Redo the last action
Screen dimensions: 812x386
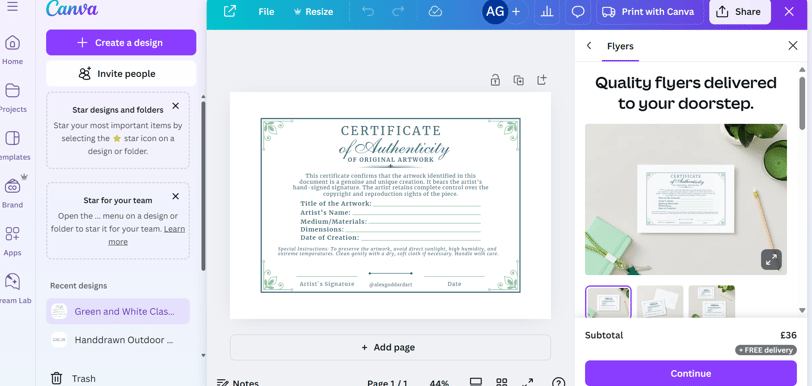pos(398,11)
